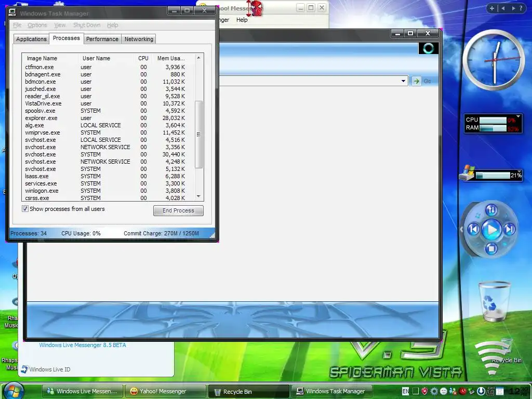Click the play button on the media gadget
Screen dimensions: 532x399
coord(491,230)
